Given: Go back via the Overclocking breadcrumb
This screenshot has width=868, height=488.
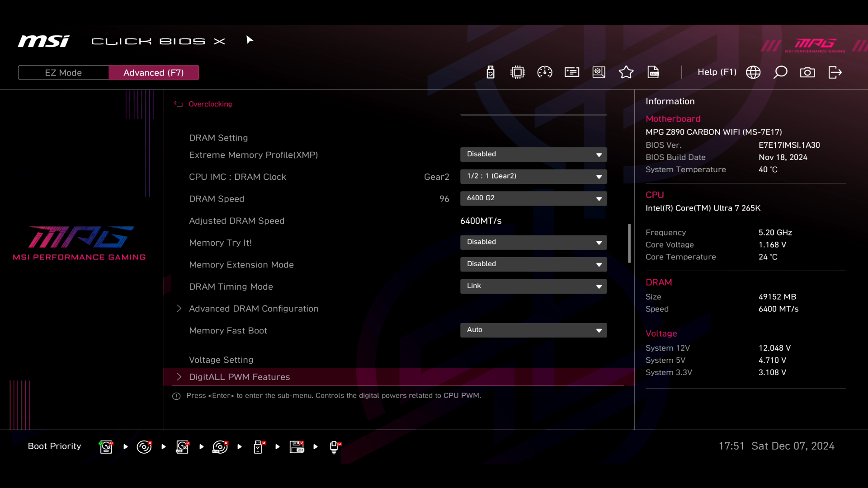Looking at the screenshot, I should click(209, 104).
